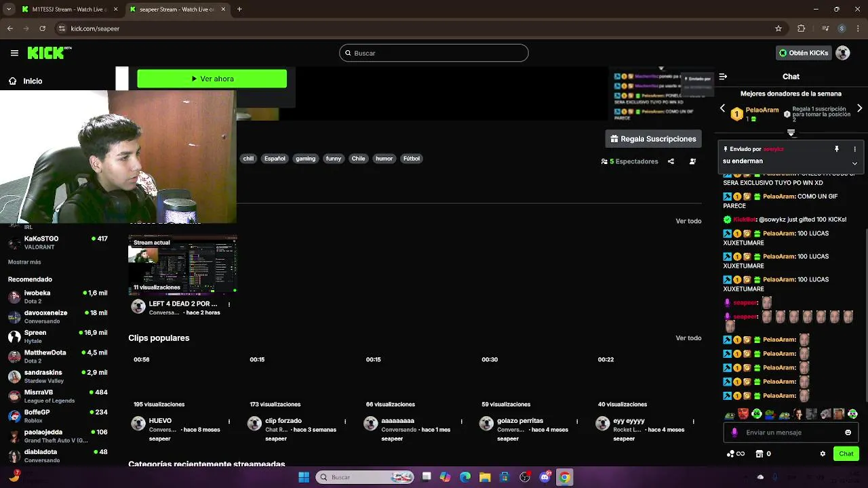Screen dimensions: 868x488
Task: Open Spreen recommended channel
Action: (58, 337)
